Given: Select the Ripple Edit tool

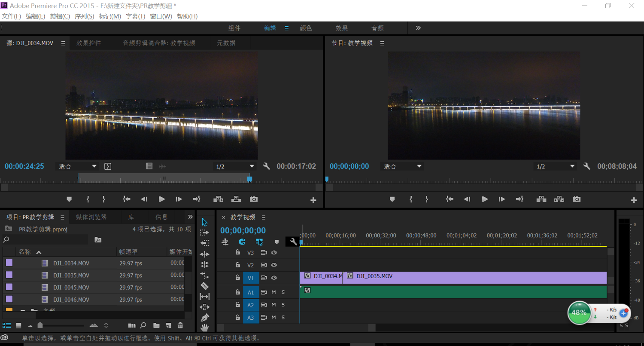Looking at the screenshot, I should coord(205,254).
